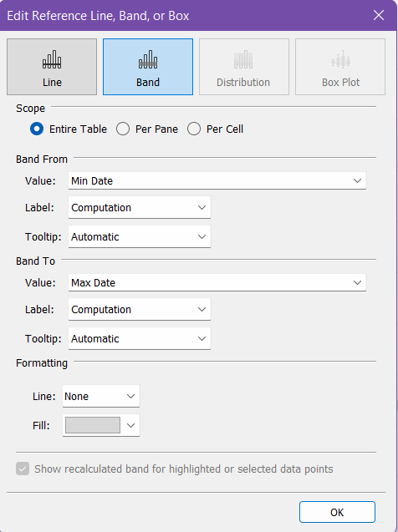Open Band To Label Computation dropdown
The width and height of the screenshot is (398, 532).
pyautogui.click(x=140, y=309)
